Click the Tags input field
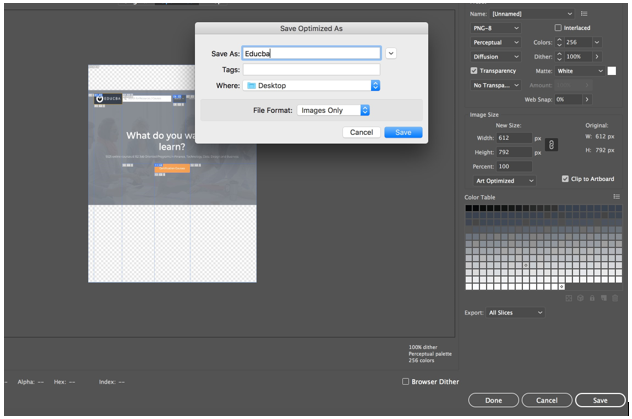The height and width of the screenshot is (419, 632). coord(311,70)
